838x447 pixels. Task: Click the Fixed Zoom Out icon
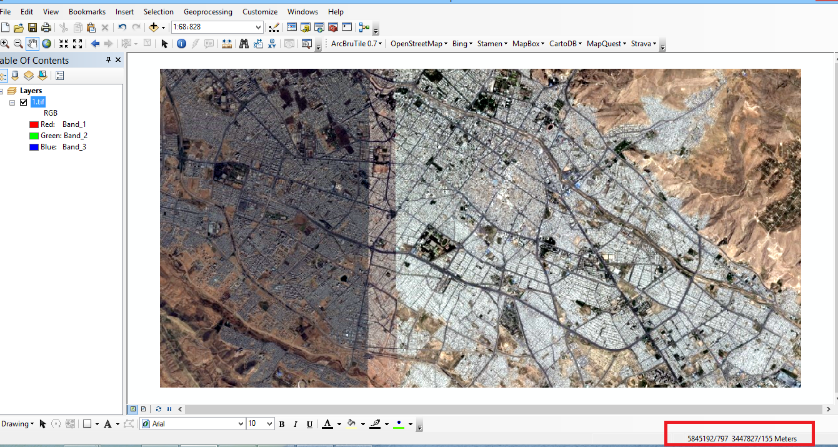click(x=77, y=44)
